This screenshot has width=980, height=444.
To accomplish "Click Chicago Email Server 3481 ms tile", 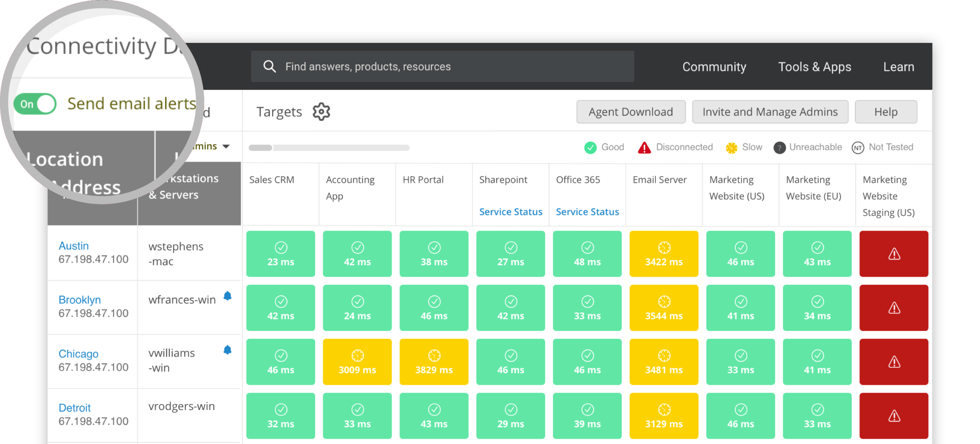I will pyautogui.click(x=664, y=362).
